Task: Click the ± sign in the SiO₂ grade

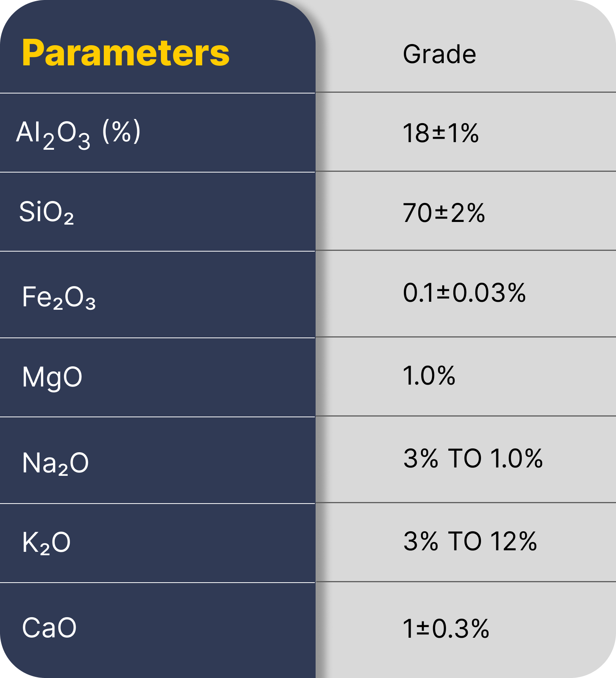Action: click(441, 213)
